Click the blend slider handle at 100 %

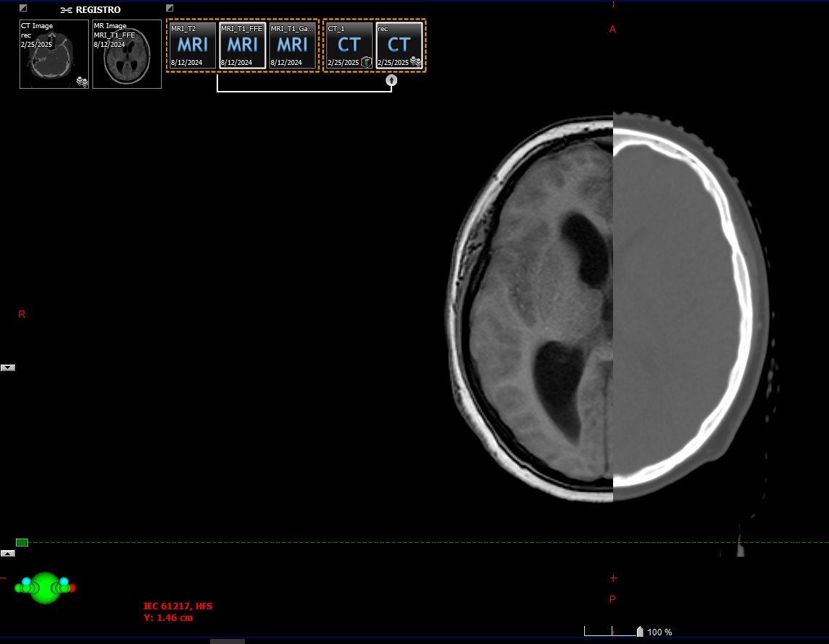coord(639,632)
